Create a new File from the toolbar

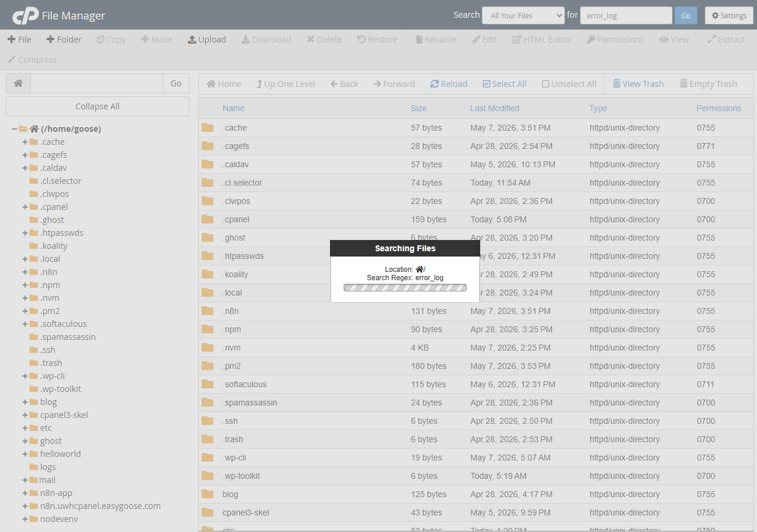pos(20,40)
